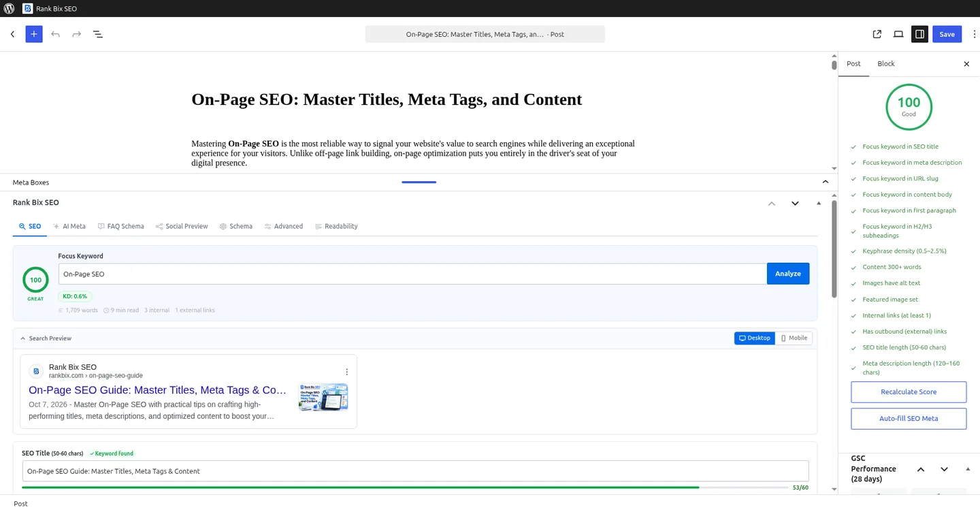
Task: Move GSC Performance panel up
Action: (x=921, y=469)
